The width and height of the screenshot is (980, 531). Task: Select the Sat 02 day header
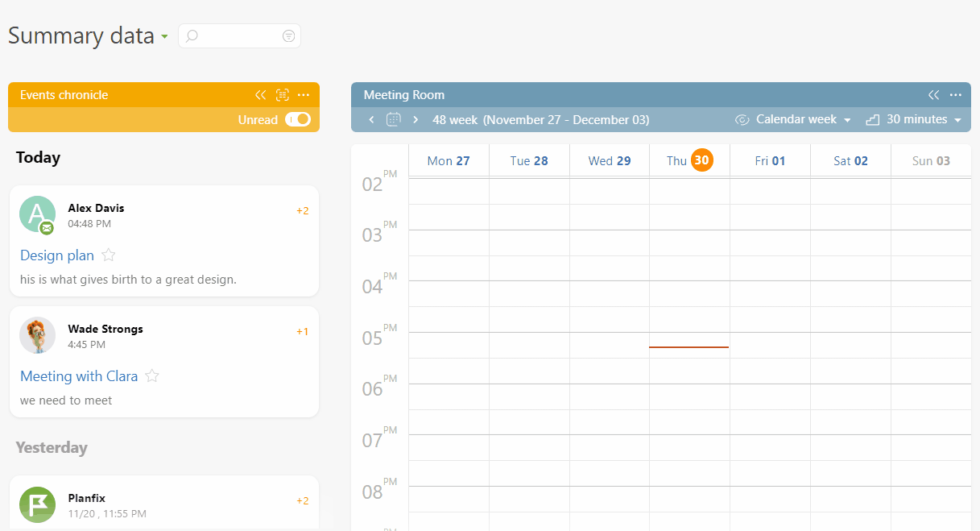[x=850, y=161]
